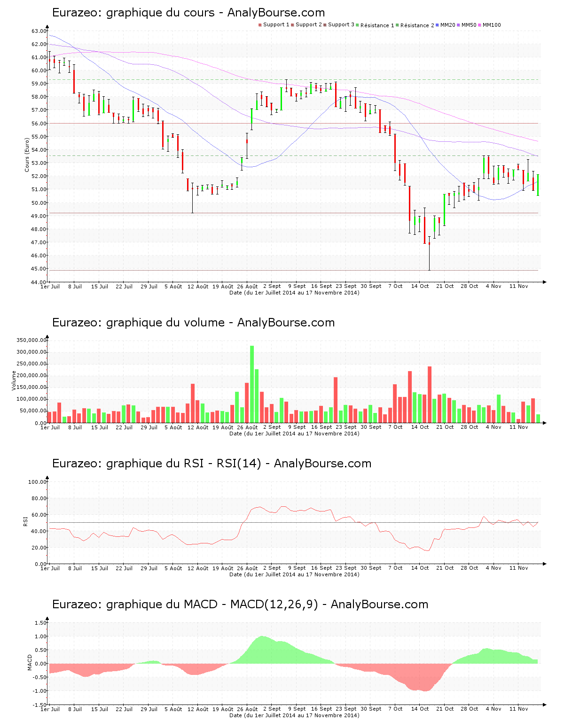Click the Support 2 legend label
The width and height of the screenshot is (564, 728).
[309, 24]
